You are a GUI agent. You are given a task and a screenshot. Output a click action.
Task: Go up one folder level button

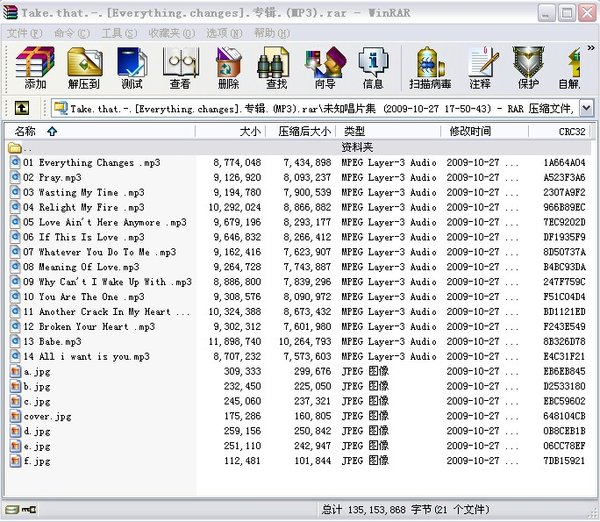[x=22, y=108]
